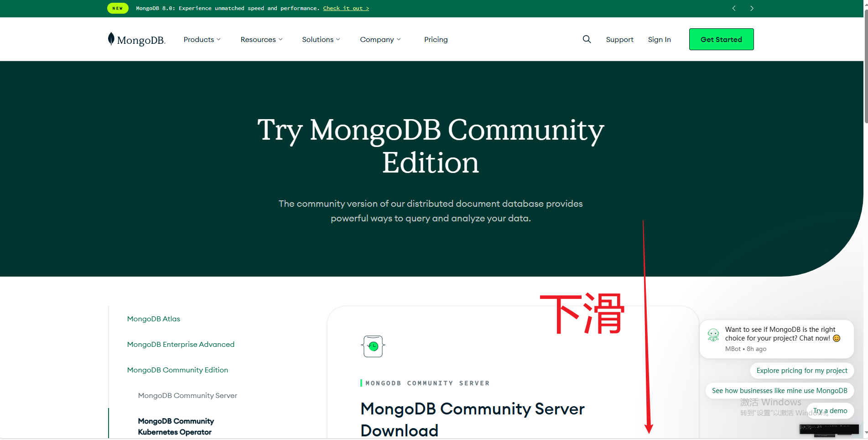Click 'MongoDB Community Server Download' heading

click(x=472, y=419)
